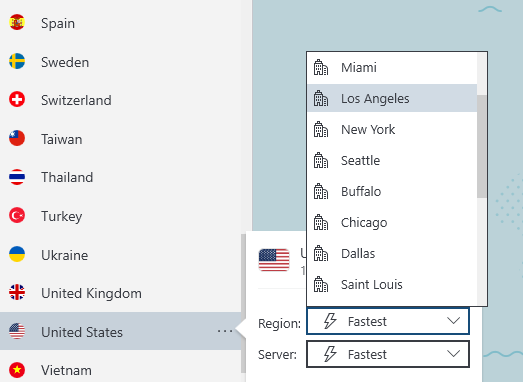Viewport: 523px width, 382px height.
Task: Click the Vietnam flag icon
Action: (x=17, y=370)
